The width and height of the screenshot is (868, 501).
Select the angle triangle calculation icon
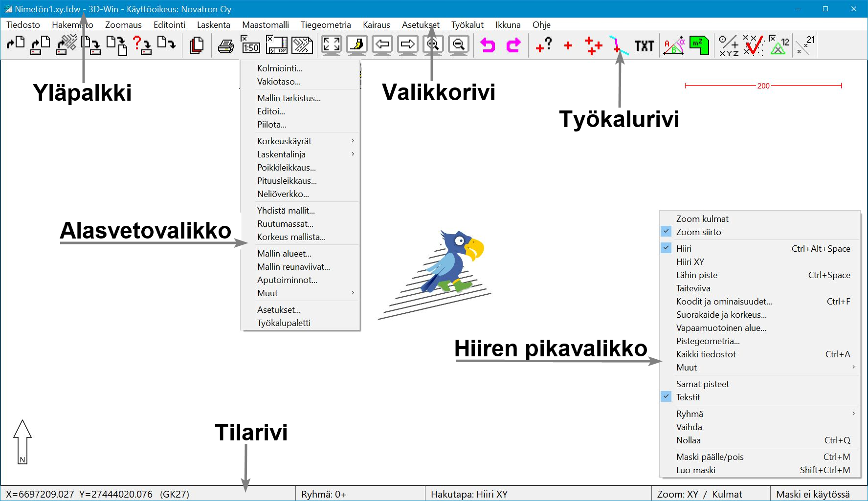point(674,44)
